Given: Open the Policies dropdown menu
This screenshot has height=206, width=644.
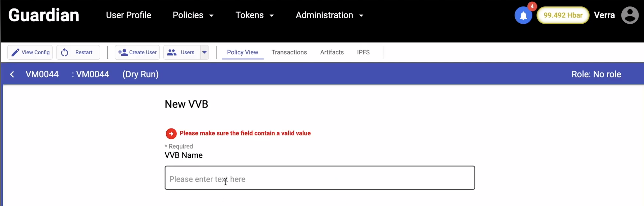Looking at the screenshot, I should pyautogui.click(x=193, y=15).
